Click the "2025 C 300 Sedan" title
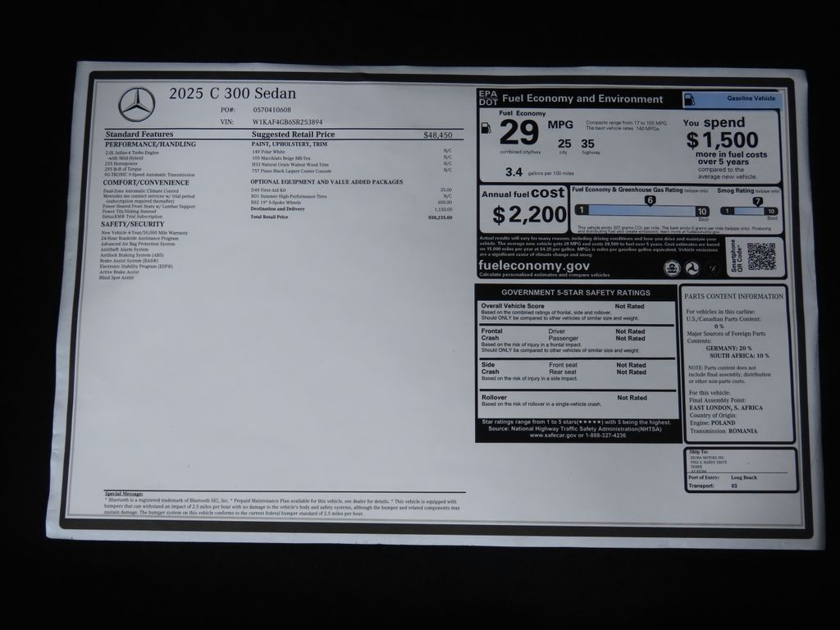Viewport: 840px width, 630px height. [x=232, y=94]
